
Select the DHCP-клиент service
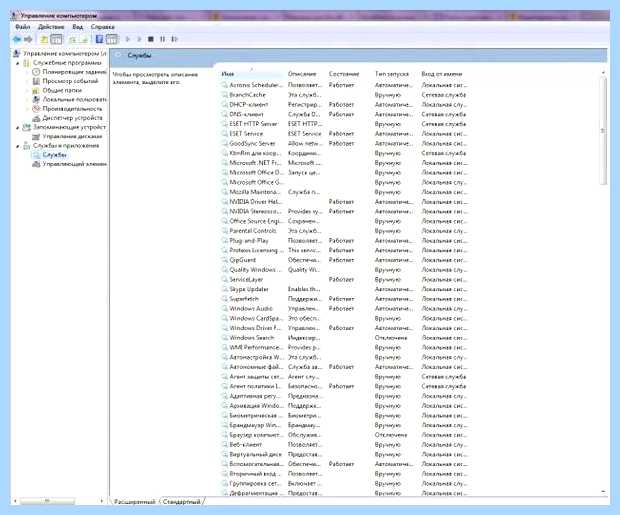pos(344,105)
